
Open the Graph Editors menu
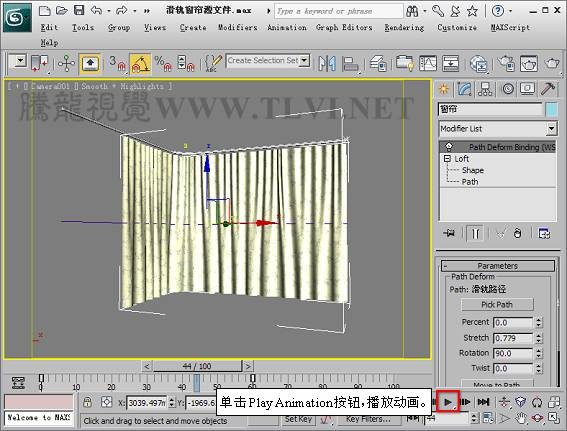[x=344, y=27]
